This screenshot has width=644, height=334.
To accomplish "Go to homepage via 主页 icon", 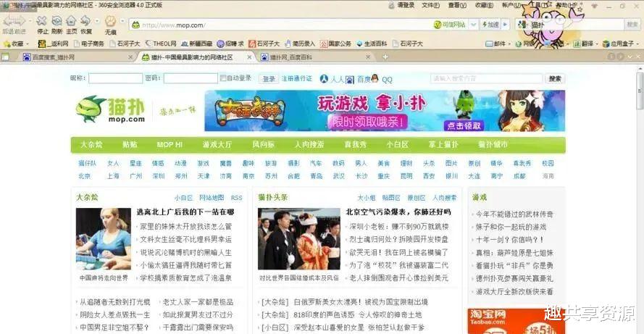I will pos(71,20).
